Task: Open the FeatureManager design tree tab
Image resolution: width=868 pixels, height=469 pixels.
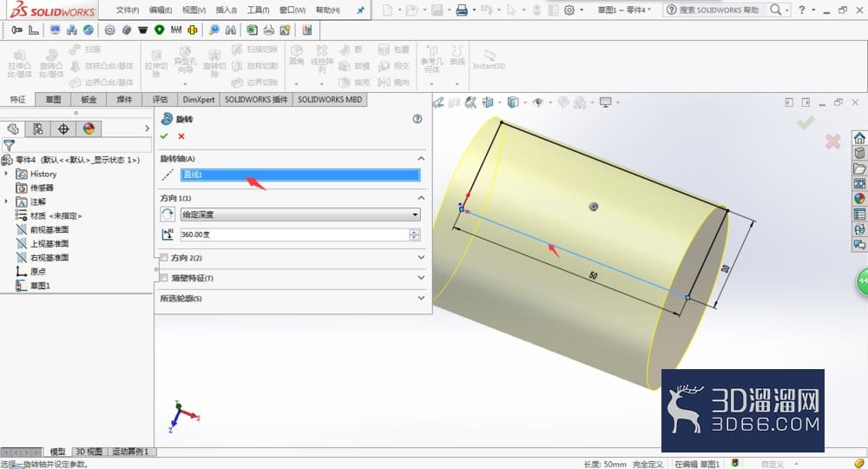Action: click(13, 129)
